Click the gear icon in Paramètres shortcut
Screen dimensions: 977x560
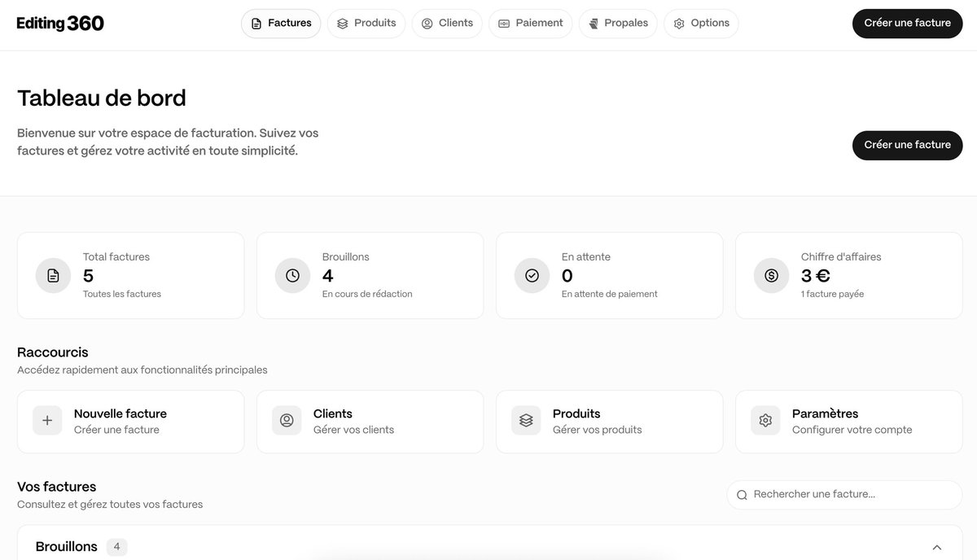click(765, 421)
